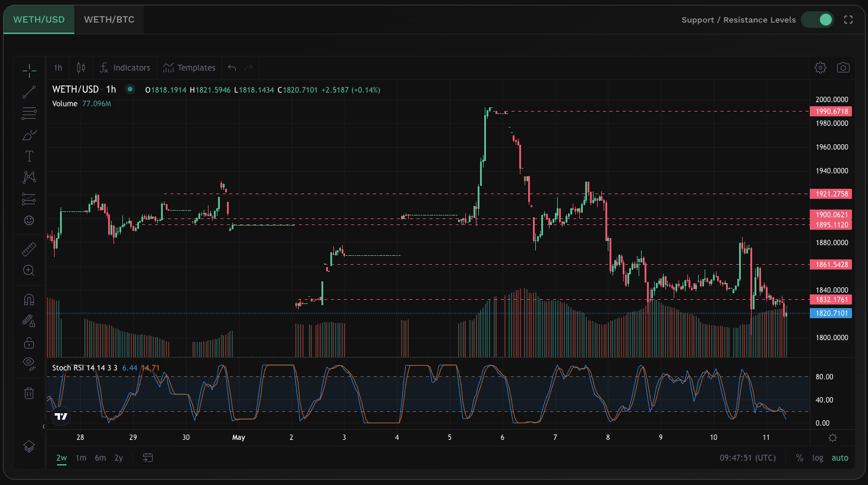Select the WETH/USD tab

(39, 20)
